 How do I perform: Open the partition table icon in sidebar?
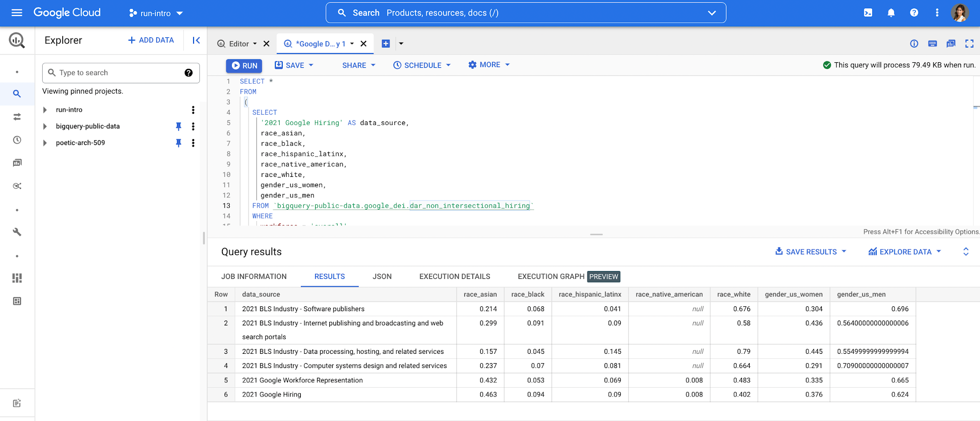[17, 301]
